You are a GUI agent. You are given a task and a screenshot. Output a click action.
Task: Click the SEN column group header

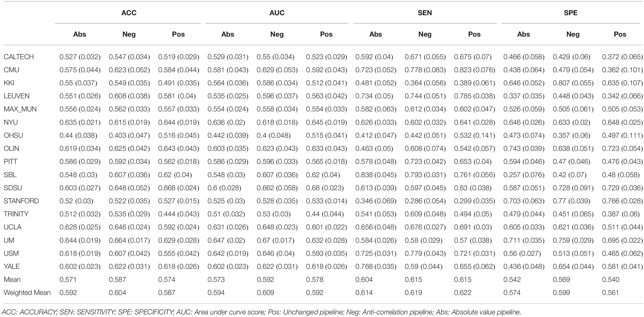(x=425, y=13)
